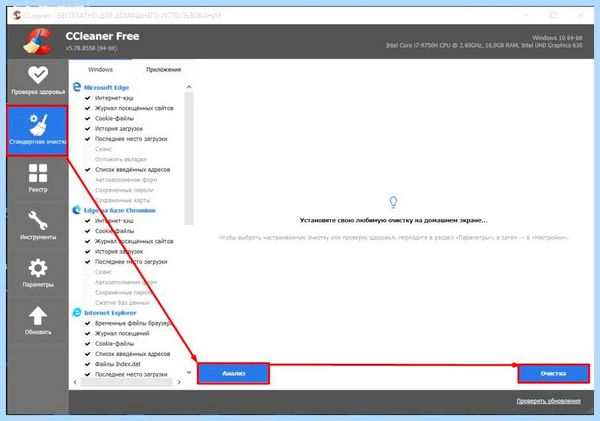This screenshot has width=600, height=421.
Task: Check the Сохраненные карты option
Action: tap(88, 200)
